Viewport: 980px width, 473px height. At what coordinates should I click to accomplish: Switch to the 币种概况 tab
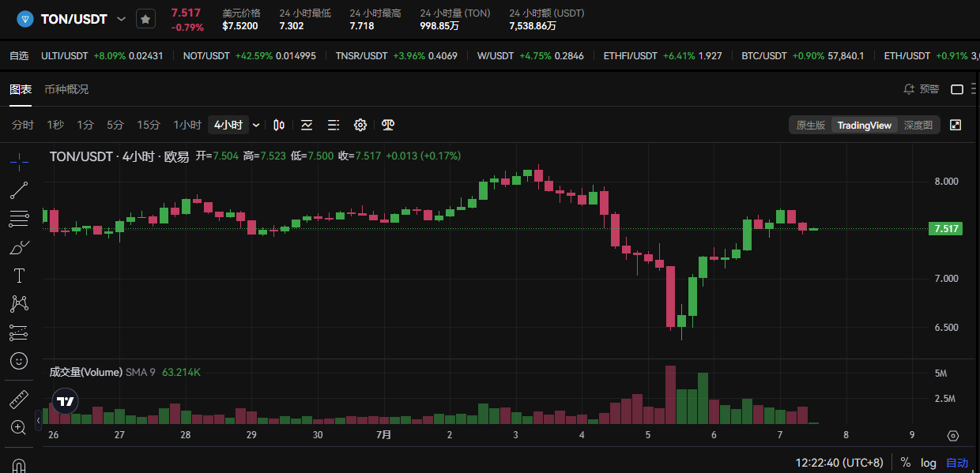point(66,89)
